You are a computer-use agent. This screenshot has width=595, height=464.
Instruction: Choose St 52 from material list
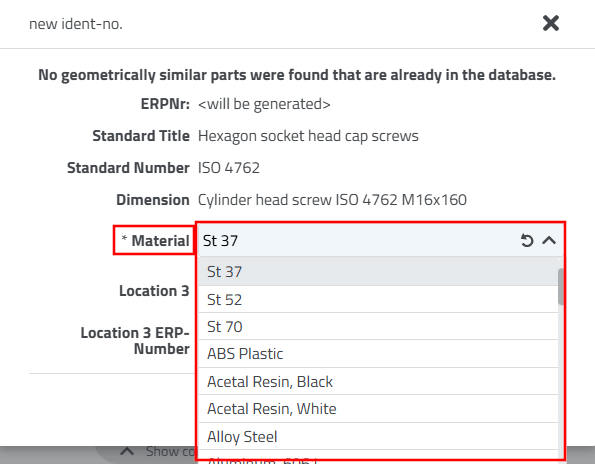pyautogui.click(x=378, y=299)
